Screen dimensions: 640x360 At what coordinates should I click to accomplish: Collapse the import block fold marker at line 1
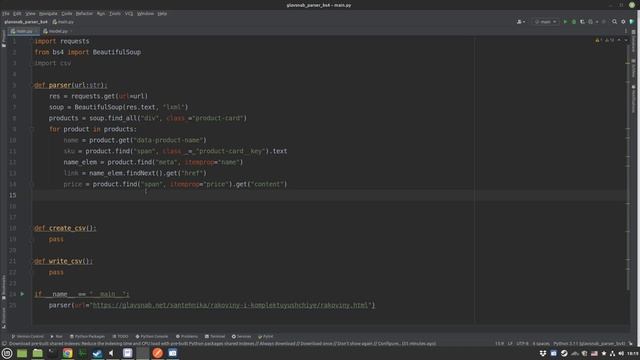(32, 41)
